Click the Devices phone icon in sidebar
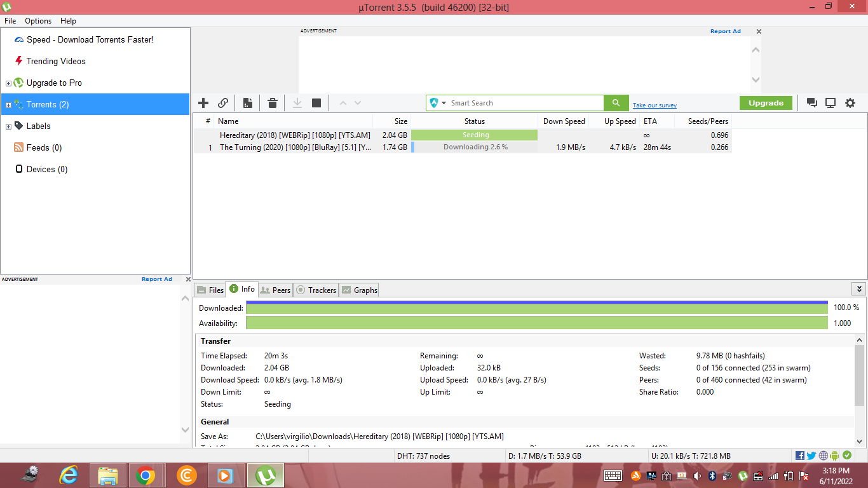This screenshot has width=868, height=488. (x=19, y=169)
